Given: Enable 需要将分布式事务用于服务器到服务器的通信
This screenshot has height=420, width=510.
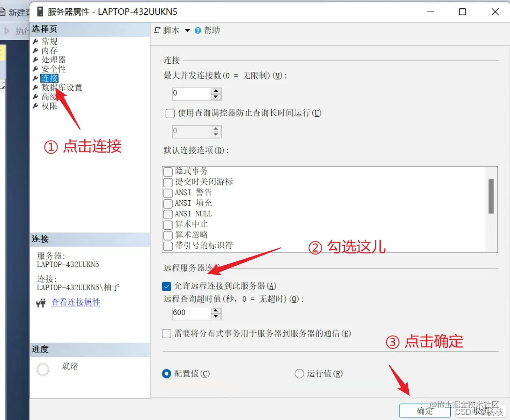Looking at the screenshot, I should (x=167, y=333).
